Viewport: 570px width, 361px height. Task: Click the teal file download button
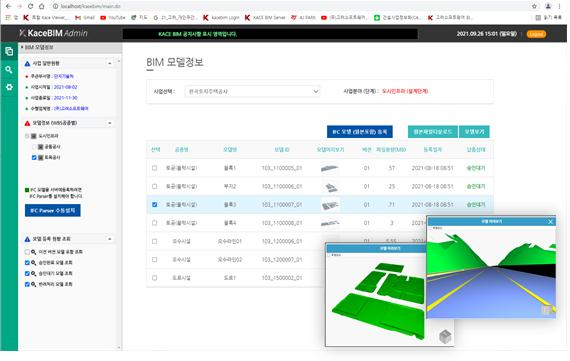(x=433, y=132)
